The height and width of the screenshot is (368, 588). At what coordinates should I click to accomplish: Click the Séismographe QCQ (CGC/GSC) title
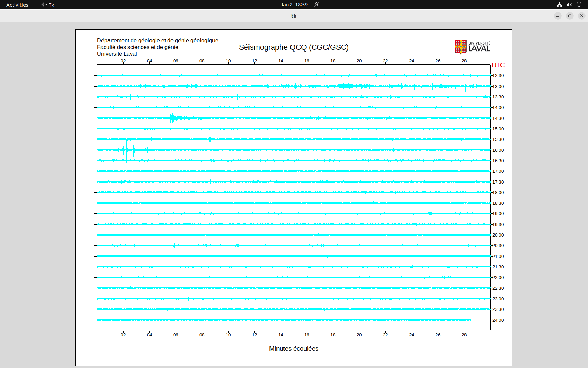point(294,47)
